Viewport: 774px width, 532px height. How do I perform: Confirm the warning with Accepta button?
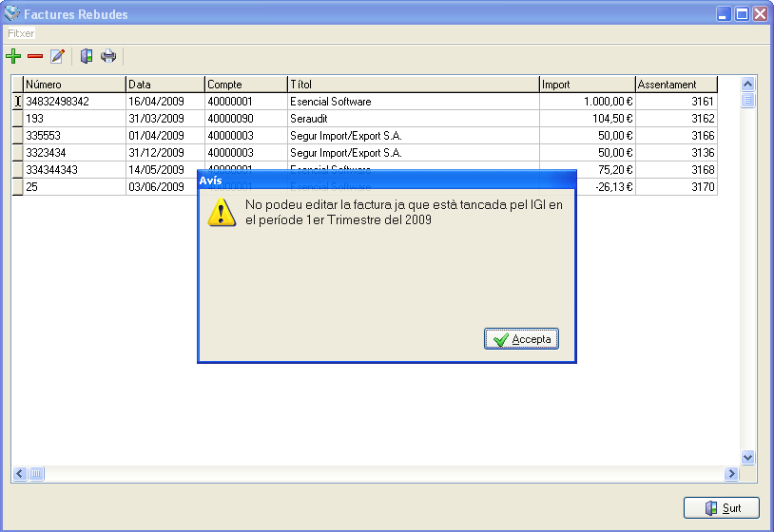coord(521,339)
